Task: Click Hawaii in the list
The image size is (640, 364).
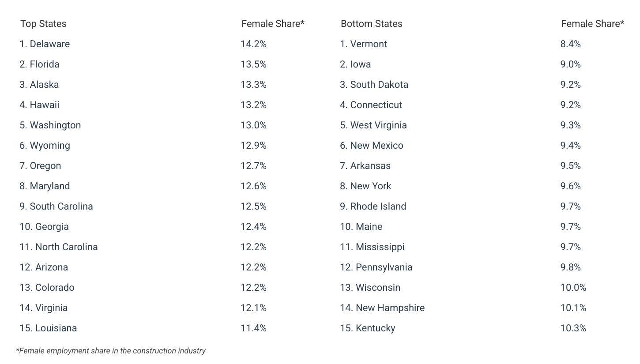Action: coord(39,105)
